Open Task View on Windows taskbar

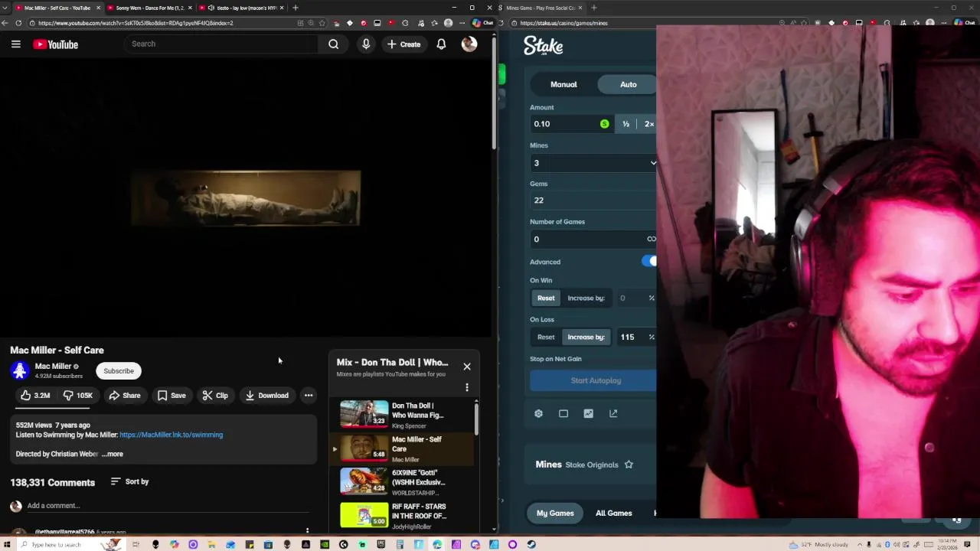pyautogui.click(x=136, y=544)
